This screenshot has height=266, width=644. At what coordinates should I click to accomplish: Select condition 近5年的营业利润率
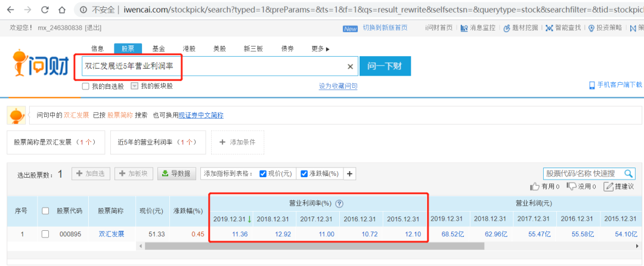click(x=158, y=143)
